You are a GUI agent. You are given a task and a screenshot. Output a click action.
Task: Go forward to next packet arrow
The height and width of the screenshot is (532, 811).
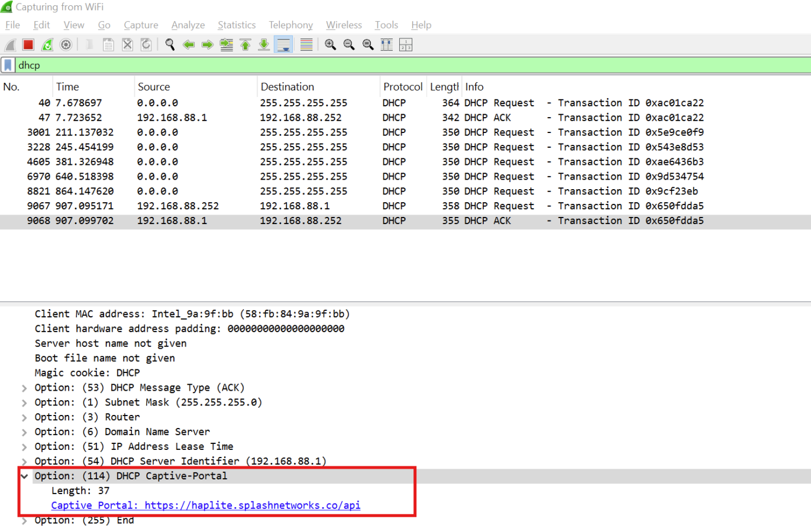(x=208, y=45)
